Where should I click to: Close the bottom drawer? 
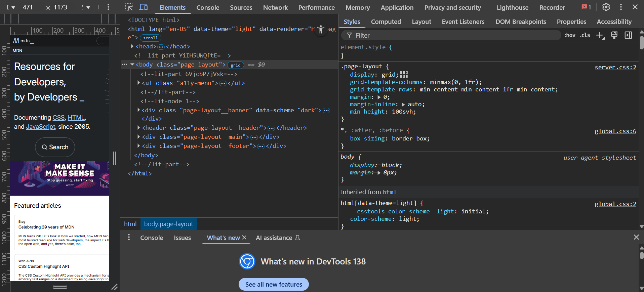pos(636,237)
